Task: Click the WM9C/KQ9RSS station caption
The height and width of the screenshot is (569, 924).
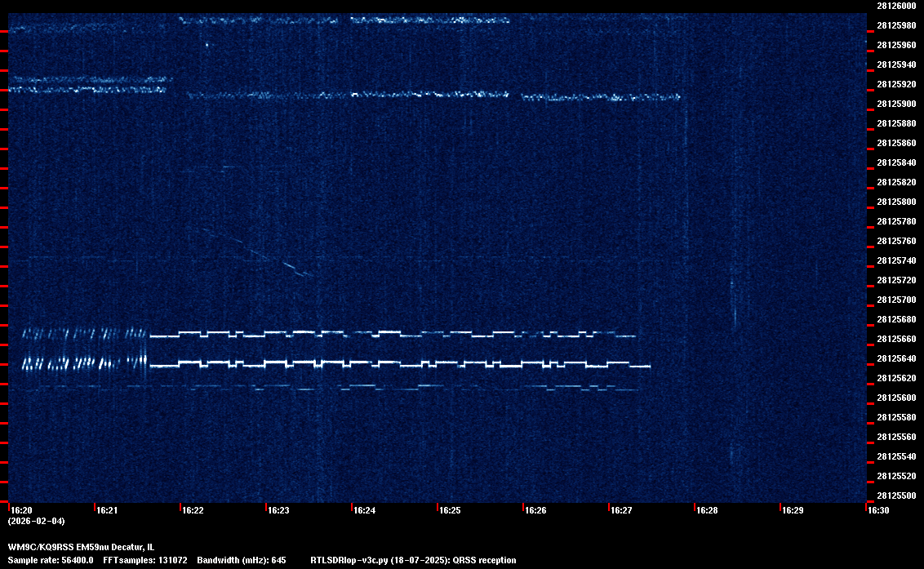Action: [x=80, y=547]
